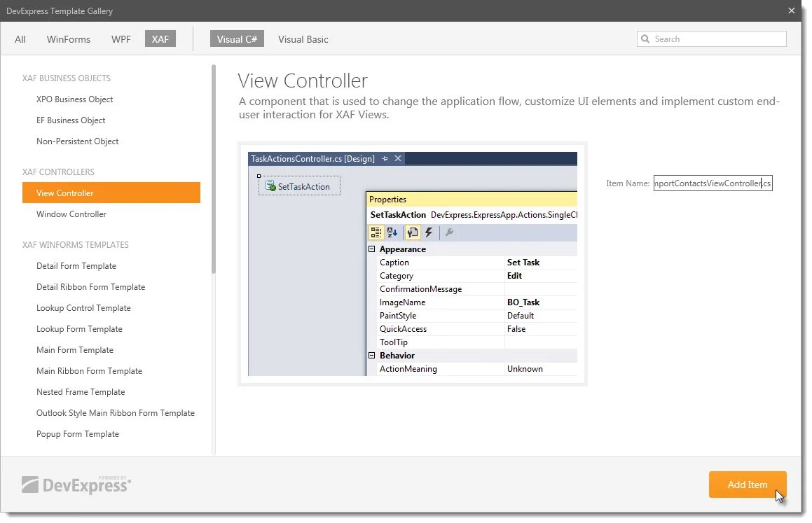Collapse the Behavior property group
This screenshot has height=523, width=812.
pyautogui.click(x=372, y=356)
